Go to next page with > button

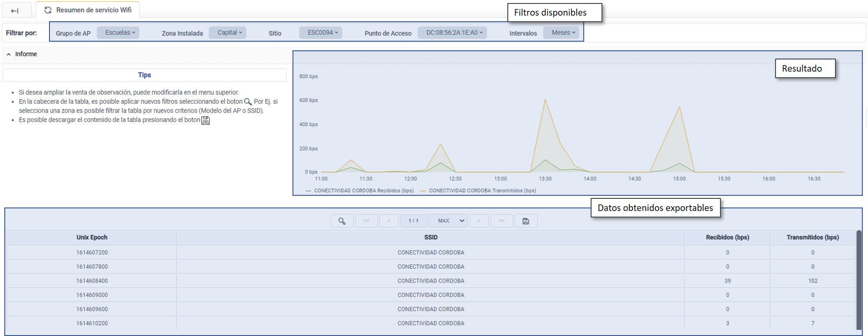click(x=479, y=221)
